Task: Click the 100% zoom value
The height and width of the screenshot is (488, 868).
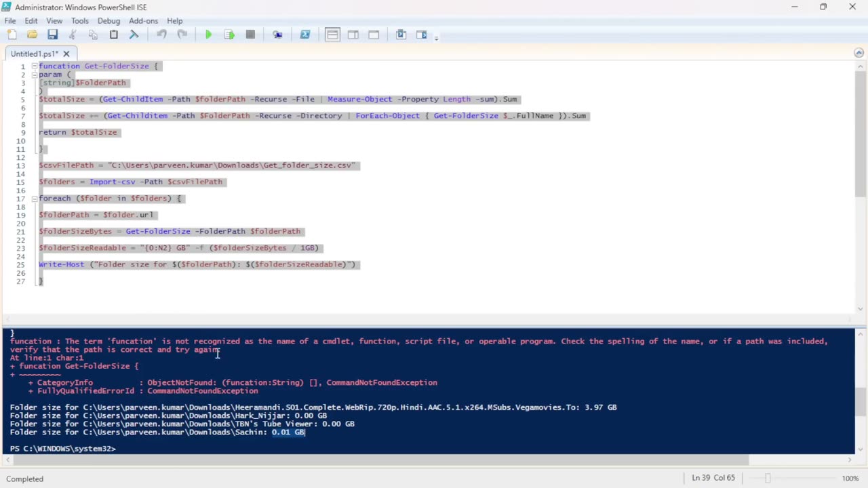Action: pyautogui.click(x=850, y=479)
